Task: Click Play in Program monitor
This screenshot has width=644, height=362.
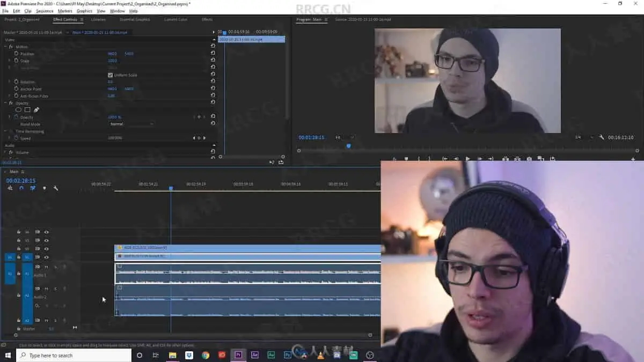Action: 468,159
